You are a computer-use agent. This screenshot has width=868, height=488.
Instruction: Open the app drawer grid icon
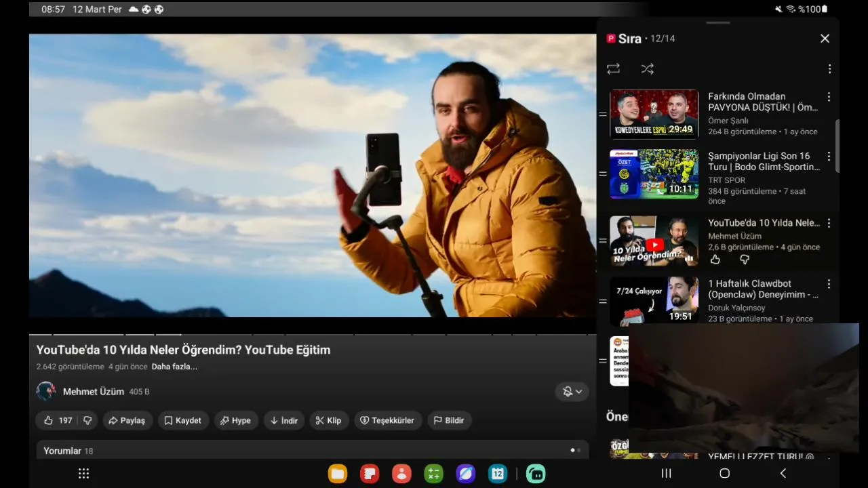click(83, 474)
